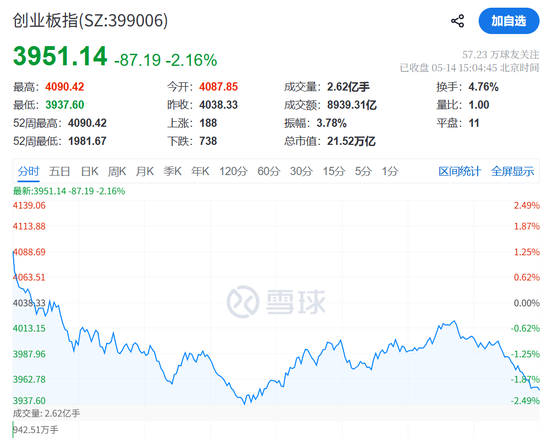This screenshot has width=550, height=438.
Task: Click the change value -87.19 -2.16% beside price
Action: click(x=166, y=60)
